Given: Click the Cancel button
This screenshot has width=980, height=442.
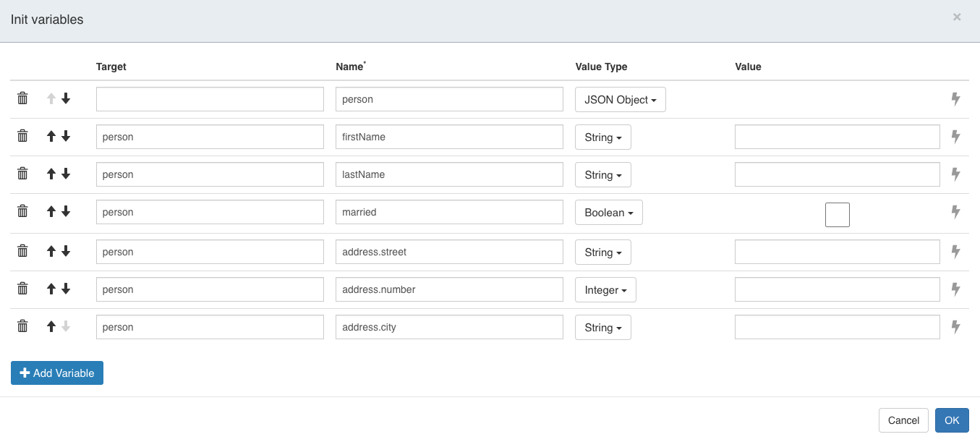Looking at the screenshot, I should tap(903, 420).
